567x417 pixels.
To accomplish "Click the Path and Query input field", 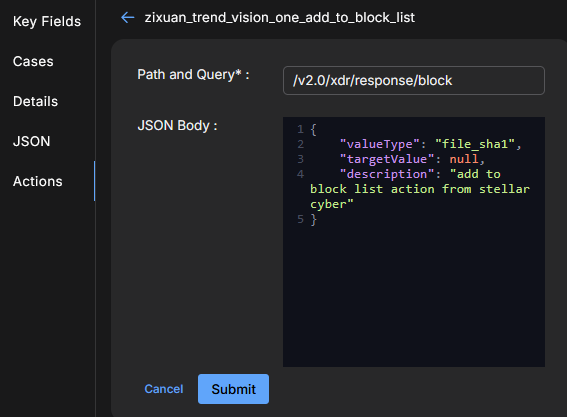I will coord(414,80).
